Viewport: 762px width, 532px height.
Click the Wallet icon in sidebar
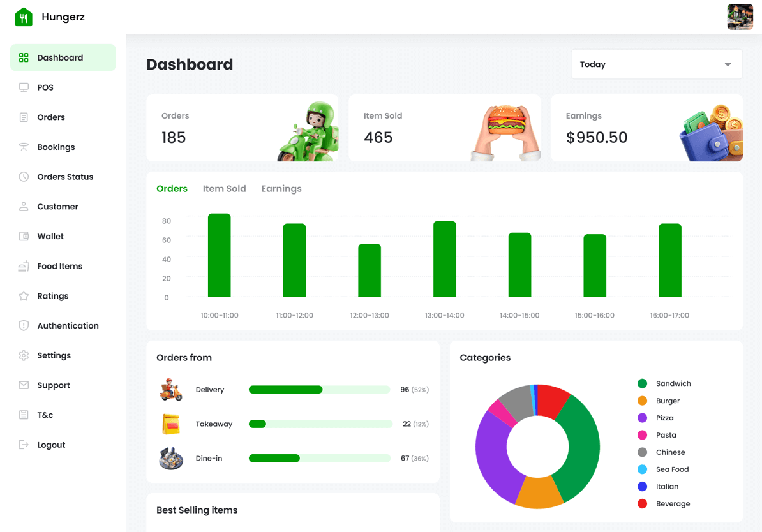coord(24,237)
